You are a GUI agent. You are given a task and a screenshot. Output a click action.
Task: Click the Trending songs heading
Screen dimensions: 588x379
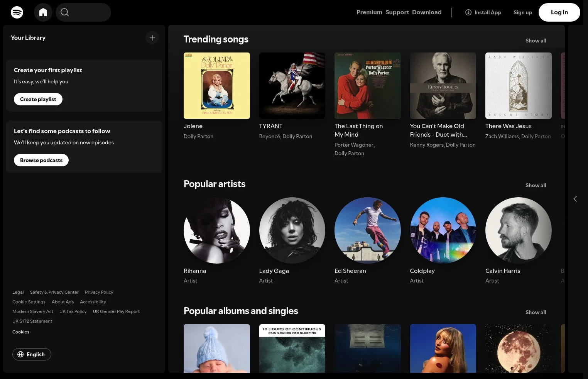[x=216, y=39]
